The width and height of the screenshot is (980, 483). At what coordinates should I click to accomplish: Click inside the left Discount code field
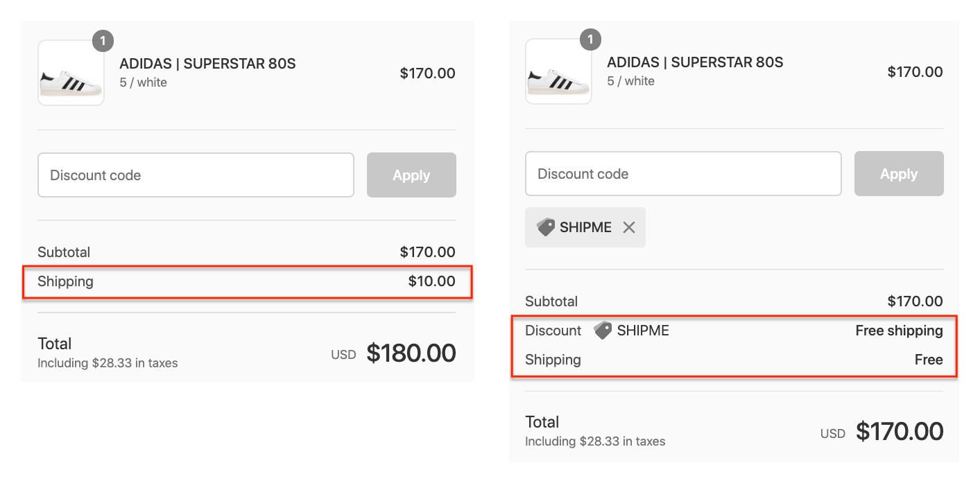tap(196, 175)
